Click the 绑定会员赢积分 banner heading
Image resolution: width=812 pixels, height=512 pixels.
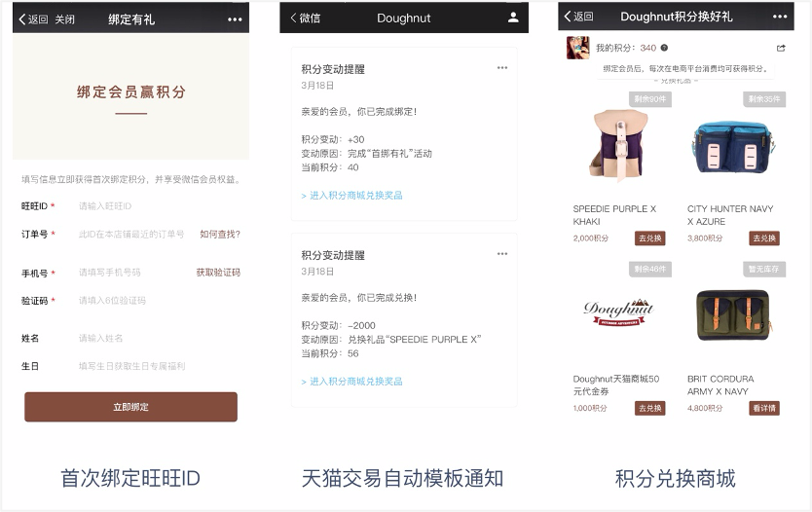point(131,92)
